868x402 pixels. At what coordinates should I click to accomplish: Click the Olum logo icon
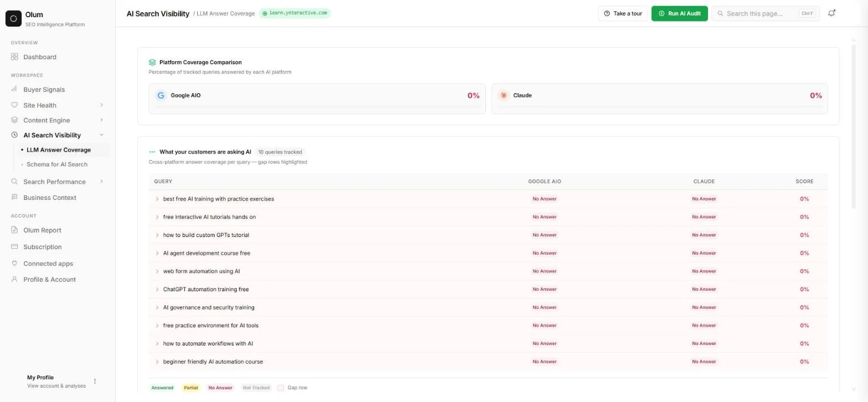pyautogui.click(x=13, y=18)
